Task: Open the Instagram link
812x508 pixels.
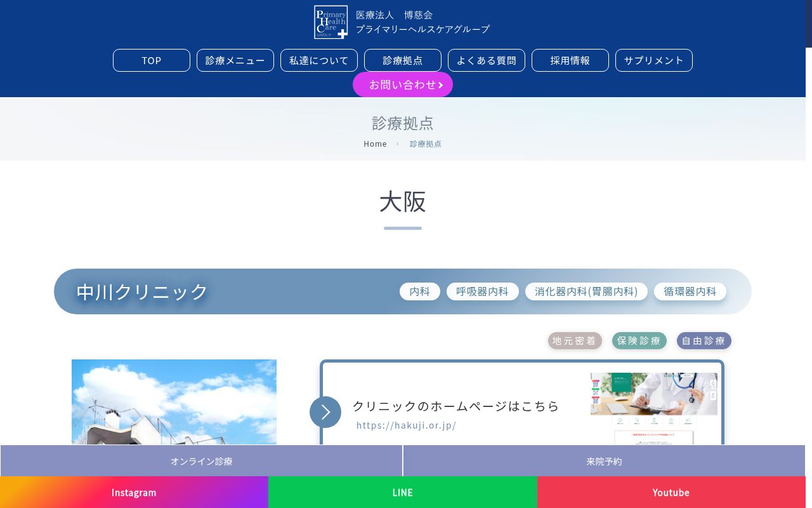Action: (134, 492)
